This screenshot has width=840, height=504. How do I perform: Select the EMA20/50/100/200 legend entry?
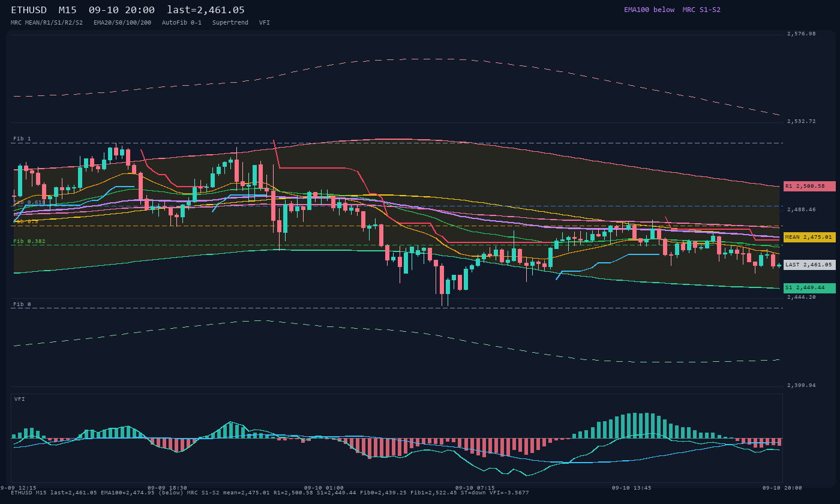point(122,23)
